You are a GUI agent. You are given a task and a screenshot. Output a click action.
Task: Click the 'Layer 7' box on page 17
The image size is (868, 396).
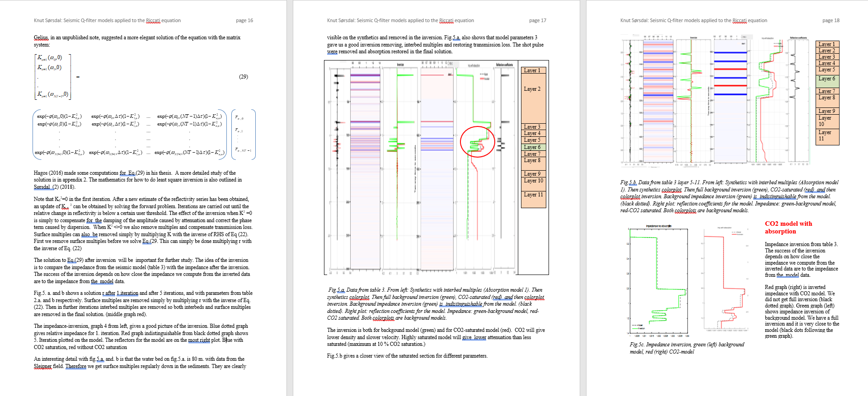coord(533,154)
